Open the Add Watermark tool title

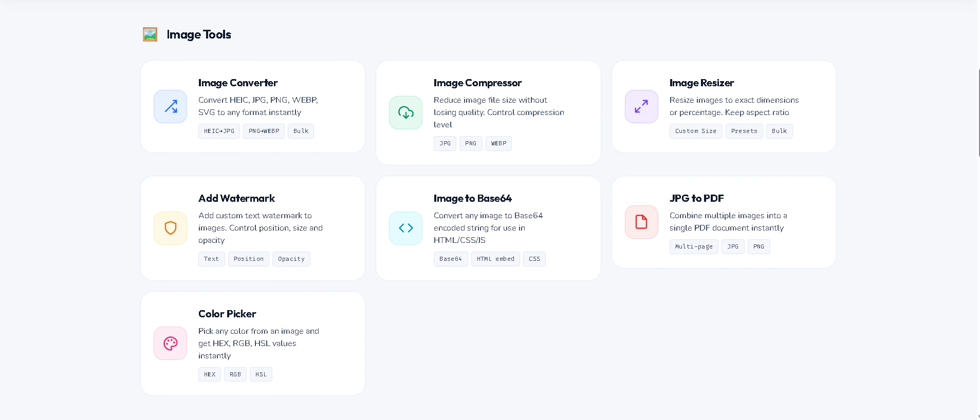tap(236, 198)
